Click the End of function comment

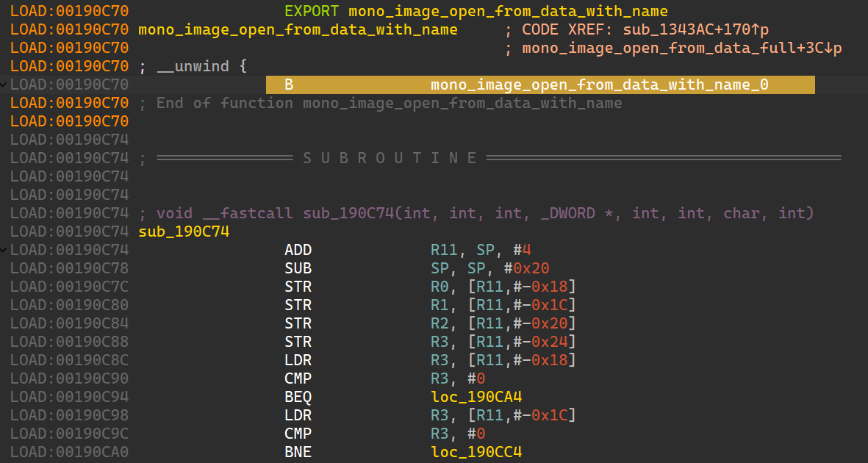(389, 103)
